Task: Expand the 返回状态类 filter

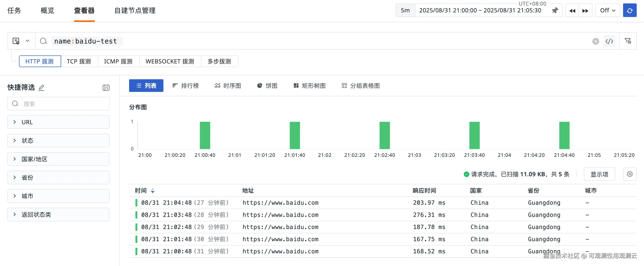Action: tap(58, 214)
